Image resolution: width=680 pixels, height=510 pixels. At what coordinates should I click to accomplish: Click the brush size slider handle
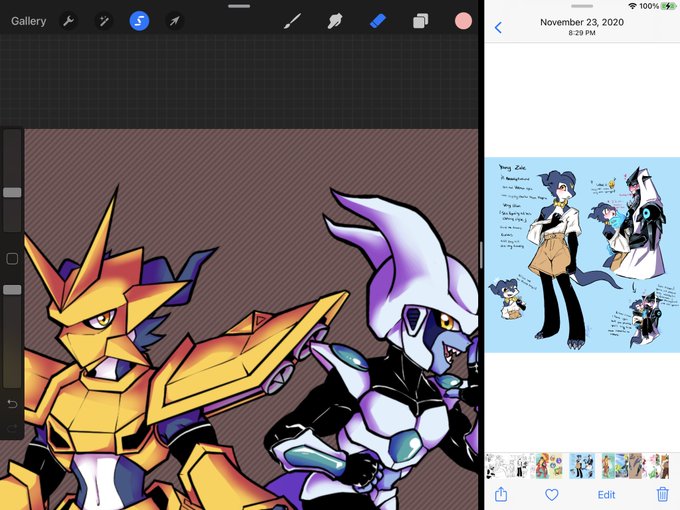(x=12, y=193)
